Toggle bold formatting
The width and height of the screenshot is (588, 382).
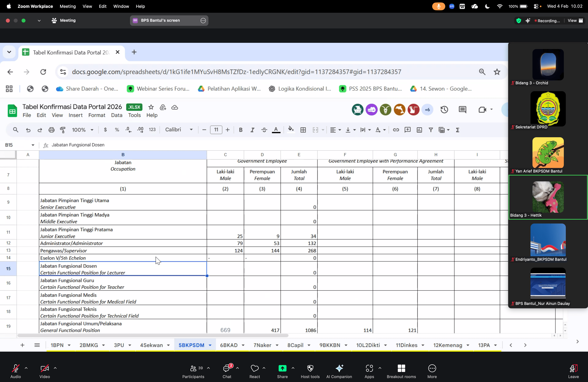[x=240, y=130]
